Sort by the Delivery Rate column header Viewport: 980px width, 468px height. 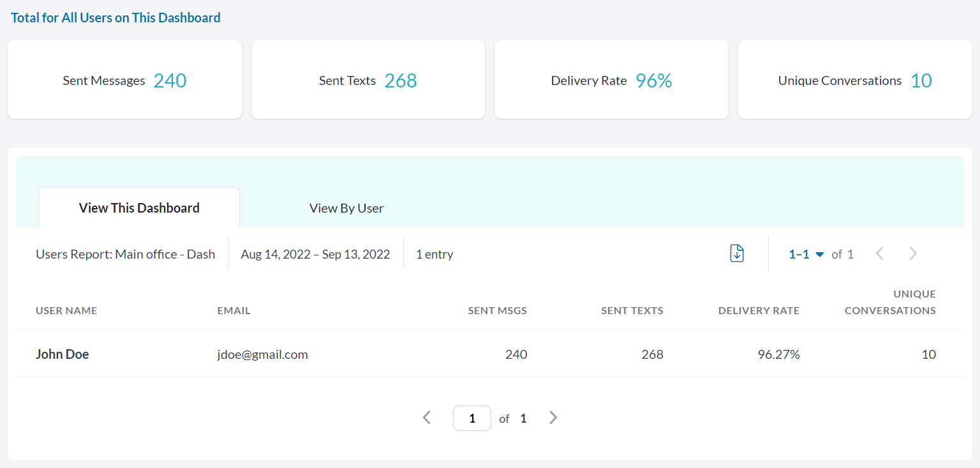pos(758,311)
